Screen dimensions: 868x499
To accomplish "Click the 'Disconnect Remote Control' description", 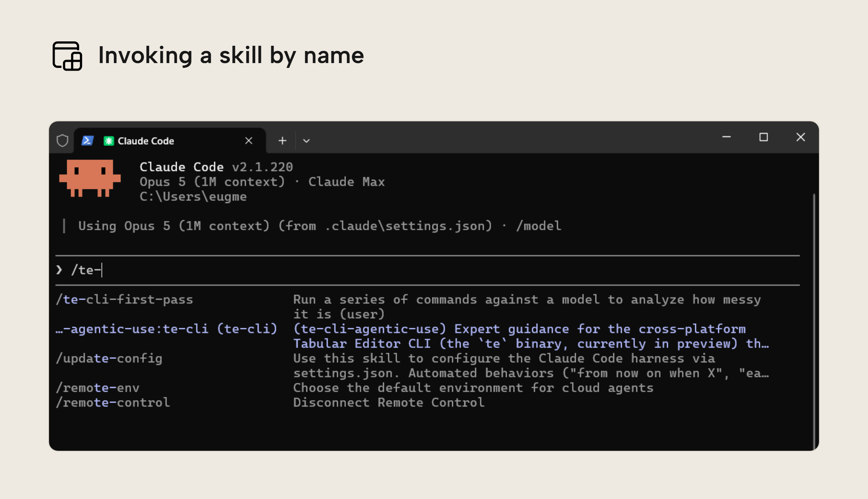I will pyautogui.click(x=389, y=402).
